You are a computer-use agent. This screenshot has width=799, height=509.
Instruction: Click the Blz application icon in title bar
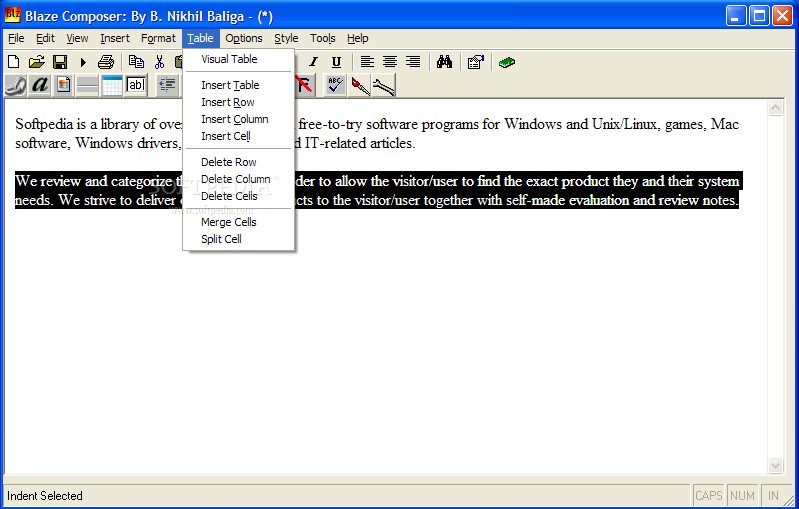click(13, 15)
